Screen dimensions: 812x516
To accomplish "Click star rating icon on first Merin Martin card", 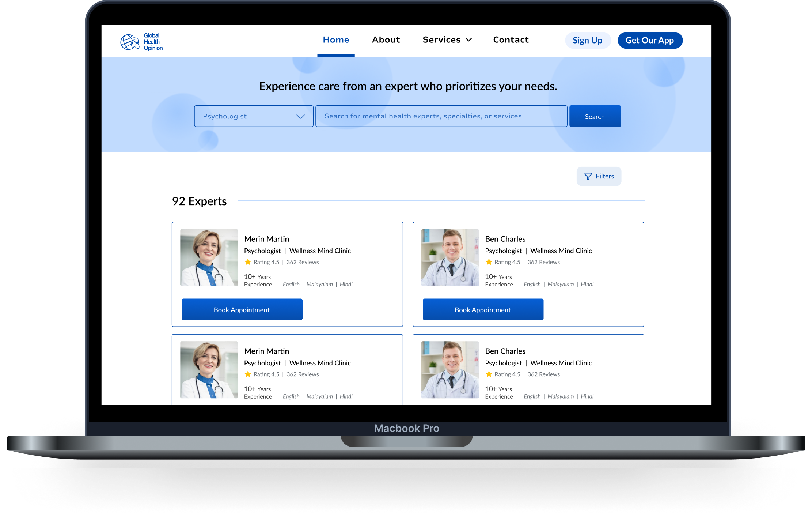I will 248,262.
